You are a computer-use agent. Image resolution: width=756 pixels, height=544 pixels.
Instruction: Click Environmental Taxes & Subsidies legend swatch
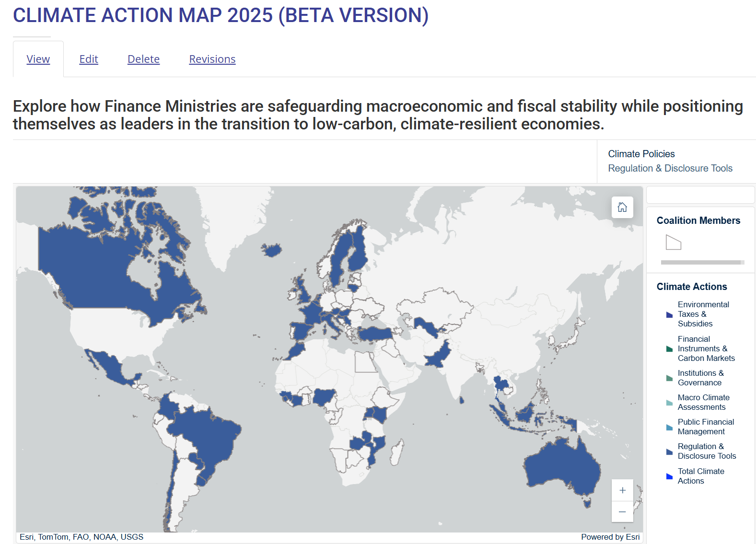tap(669, 315)
